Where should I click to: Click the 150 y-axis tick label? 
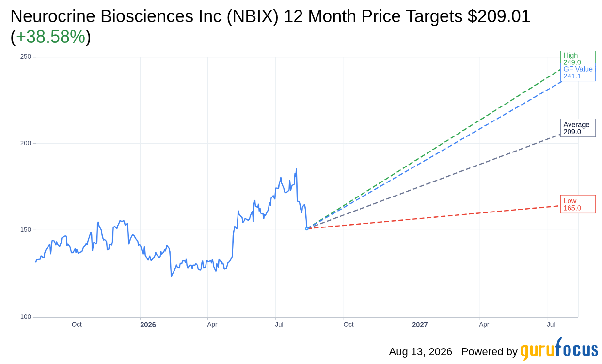point(26,230)
